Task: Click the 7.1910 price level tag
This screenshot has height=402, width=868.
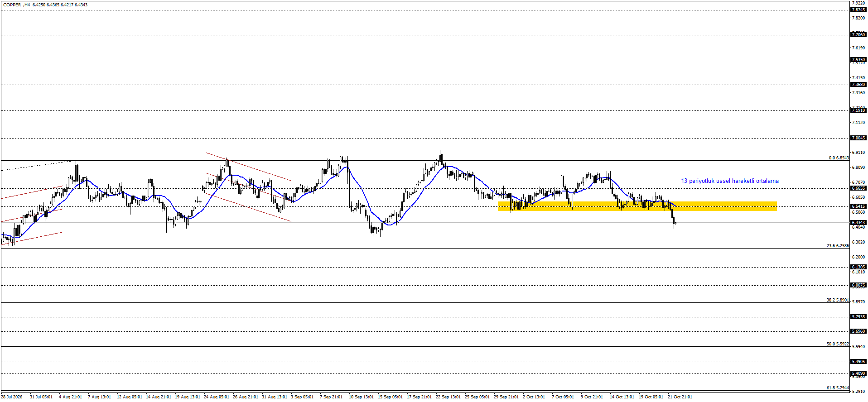Action: tap(858, 110)
